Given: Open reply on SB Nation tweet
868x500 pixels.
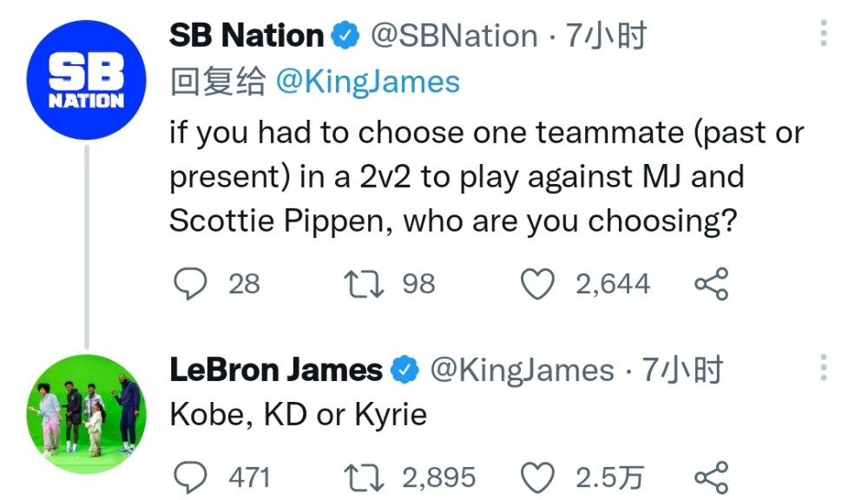Looking at the screenshot, I should (190, 284).
